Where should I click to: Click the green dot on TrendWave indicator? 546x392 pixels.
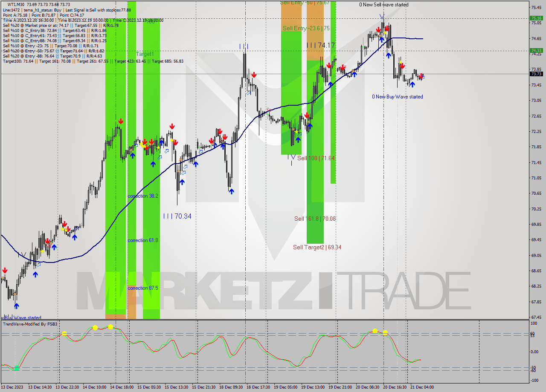[x=17, y=368]
